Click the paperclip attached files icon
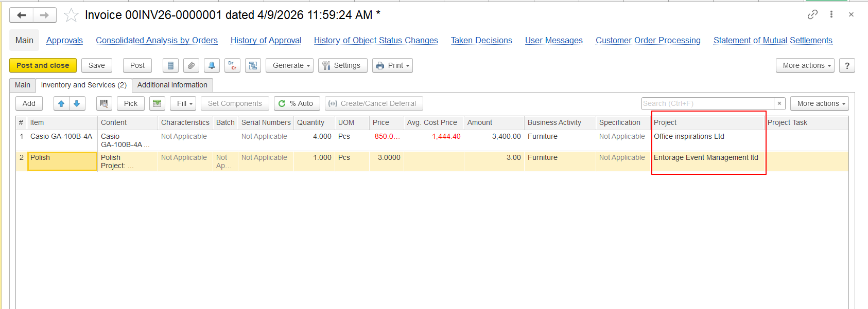Viewport: 868px width, 309px height. (191, 65)
